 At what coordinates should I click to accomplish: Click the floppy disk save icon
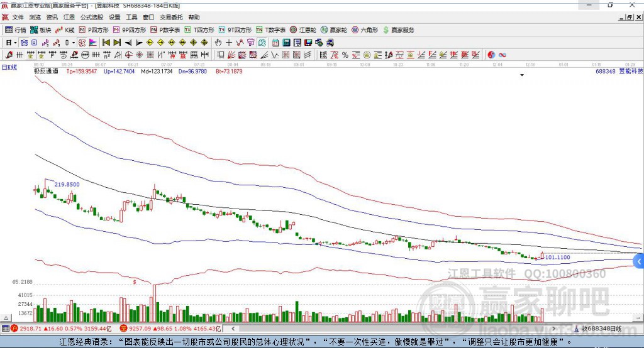[308, 43]
